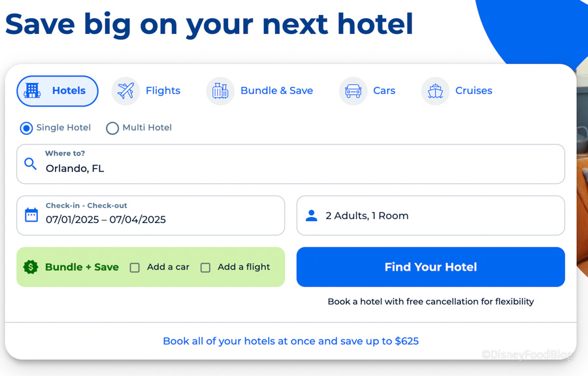Click the green dollar badge icon
This screenshot has width=588, height=376.
31,267
